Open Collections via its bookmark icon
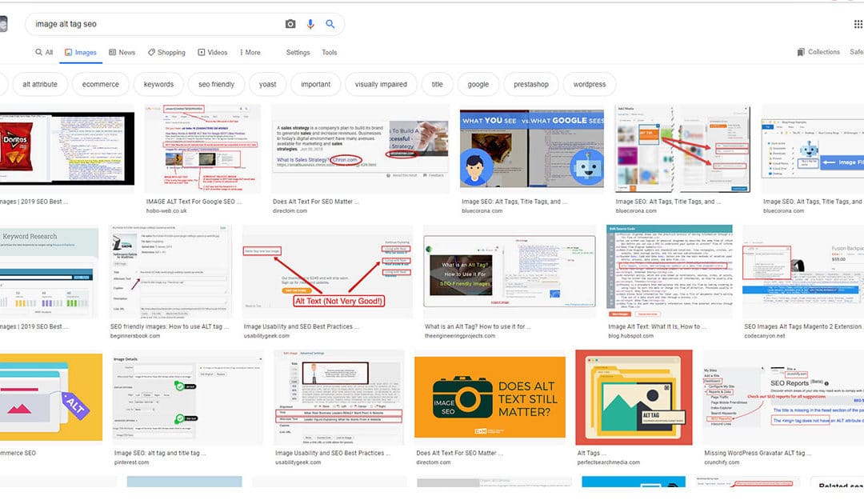 pos(801,51)
